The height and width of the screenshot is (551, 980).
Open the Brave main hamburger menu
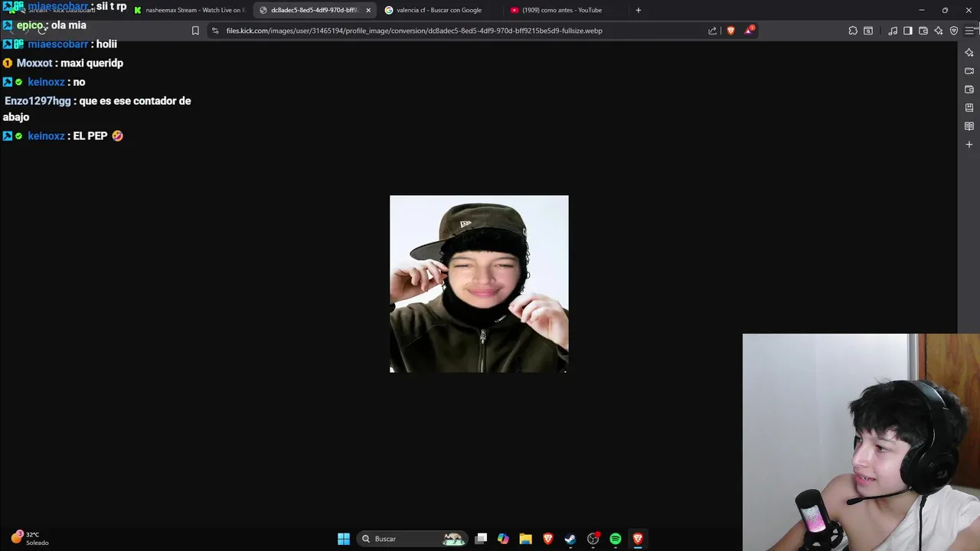(x=970, y=31)
